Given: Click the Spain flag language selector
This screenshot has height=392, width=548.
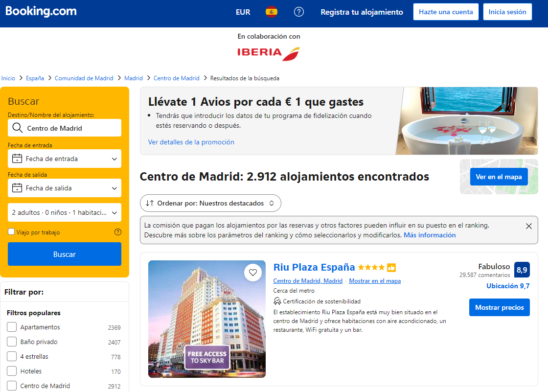Looking at the screenshot, I should [x=271, y=12].
